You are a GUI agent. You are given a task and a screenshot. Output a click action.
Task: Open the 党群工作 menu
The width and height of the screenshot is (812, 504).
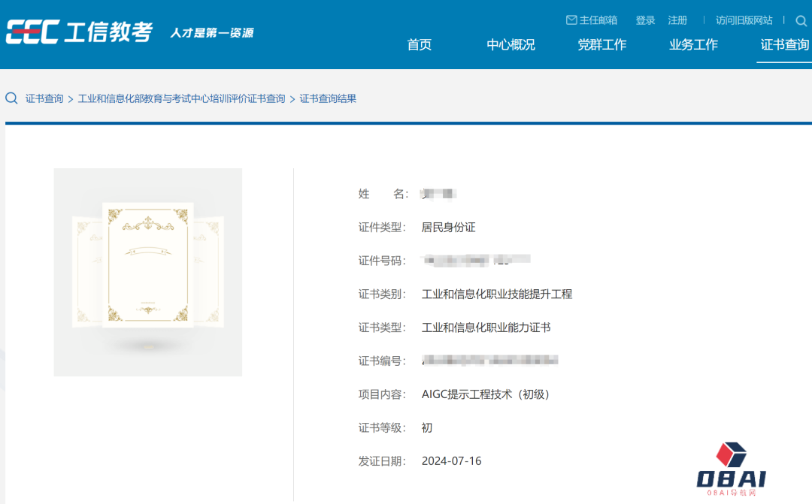click(x=601, y=45)
